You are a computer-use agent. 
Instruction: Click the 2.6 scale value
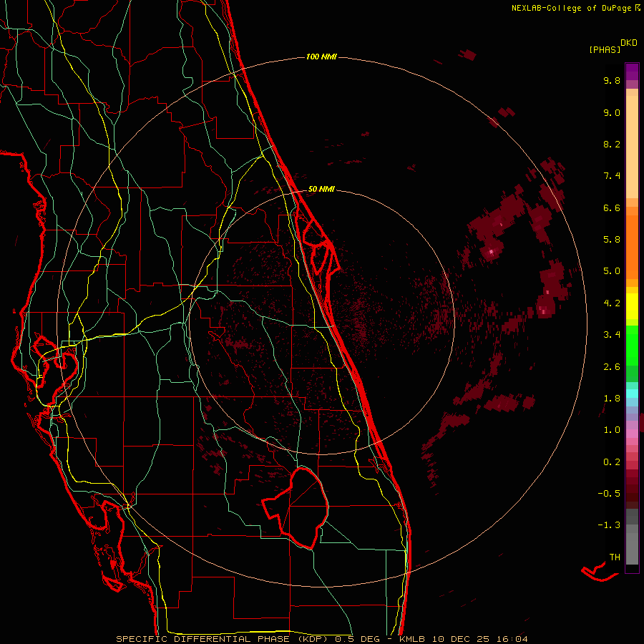click(612, 367)
